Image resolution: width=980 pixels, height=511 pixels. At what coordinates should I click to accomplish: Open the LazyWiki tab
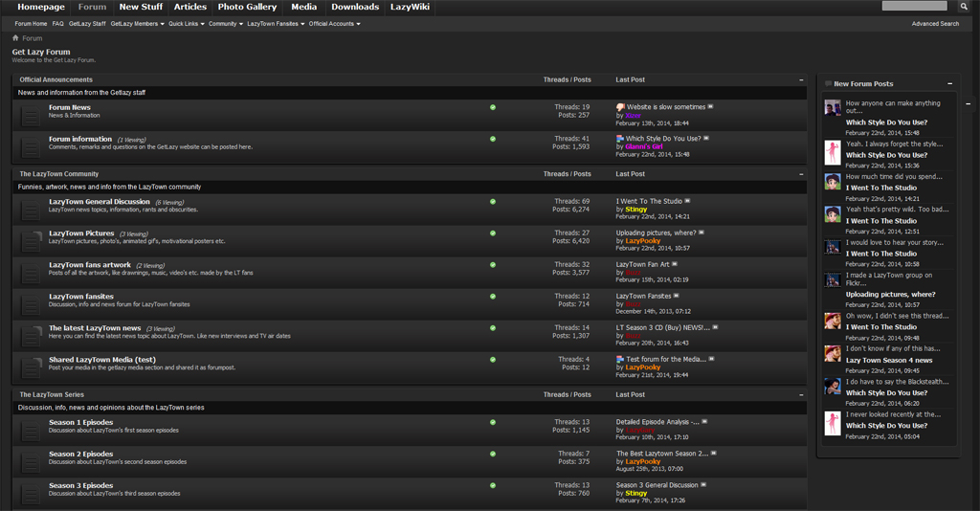tap(410, 7)
